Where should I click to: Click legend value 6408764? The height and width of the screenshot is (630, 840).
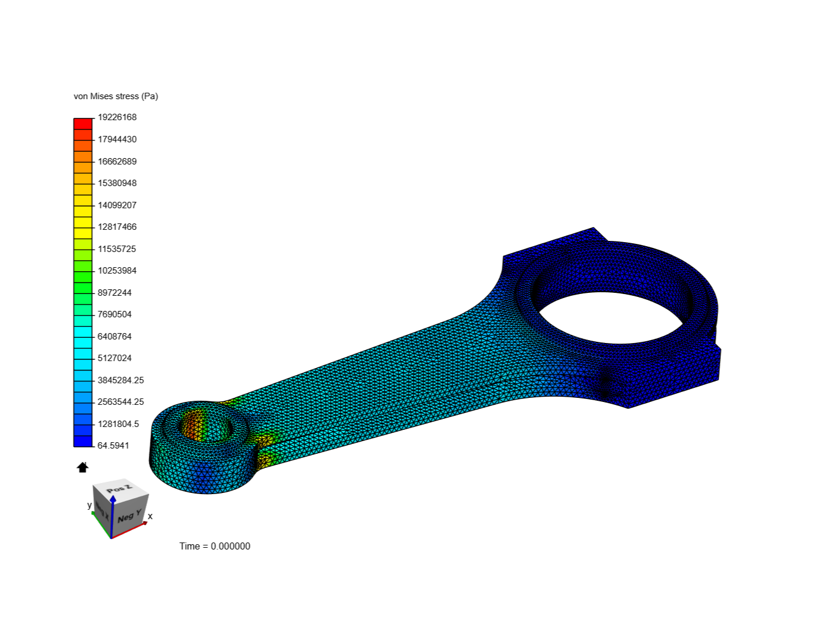point(115,337)
